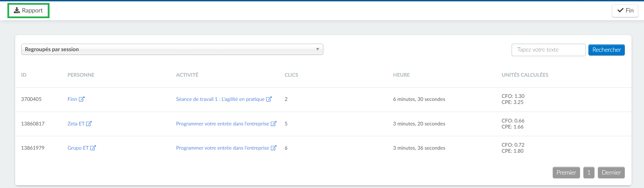
Task: Go to the Dernier page
Action: coord(611,173)
